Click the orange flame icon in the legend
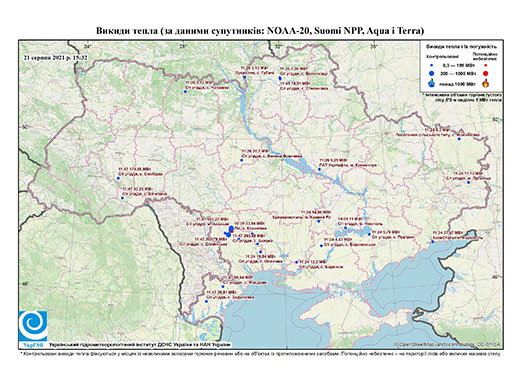This screenshot has height=368, width=520. pyautogui.click(x=486, y=83)
